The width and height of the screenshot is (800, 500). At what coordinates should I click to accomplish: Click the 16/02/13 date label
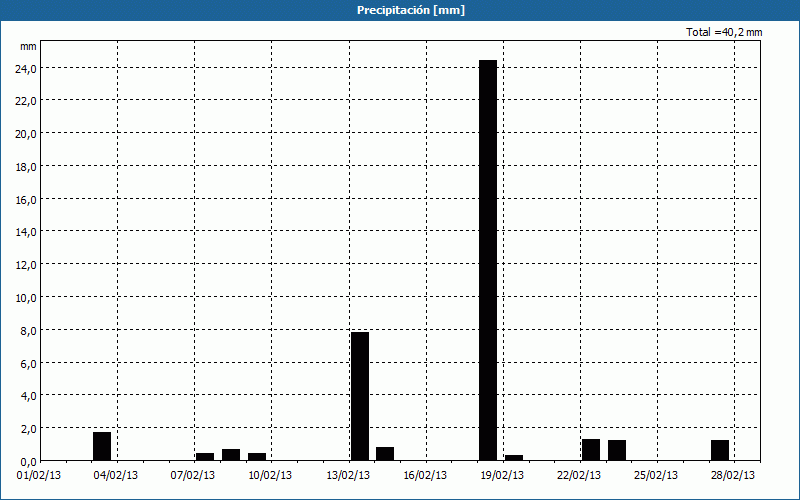coord(425,476)
